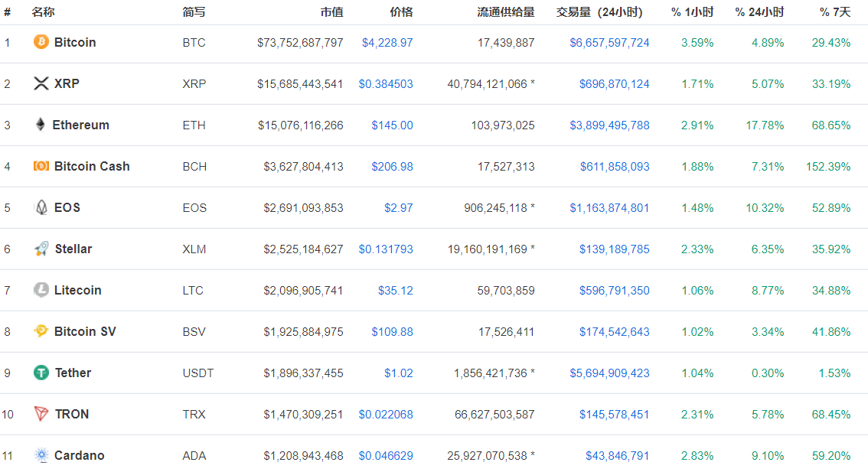Open the Tether name link

[73, 373]
